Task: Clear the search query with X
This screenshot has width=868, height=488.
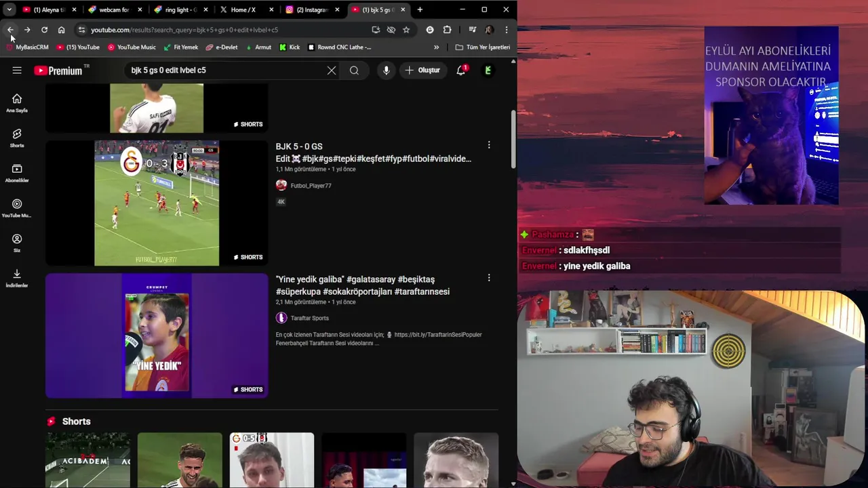Action: (x=332, y=70)
